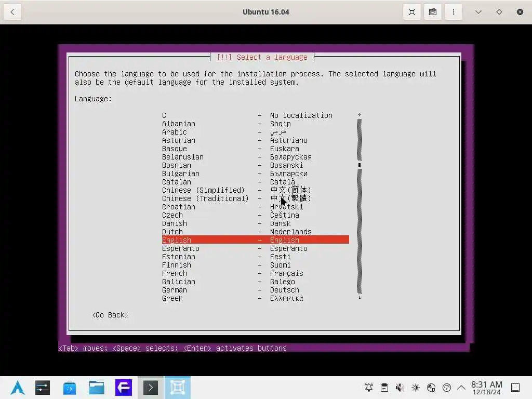
Task: Select Estonian in the language list
Action: [255, 257]
